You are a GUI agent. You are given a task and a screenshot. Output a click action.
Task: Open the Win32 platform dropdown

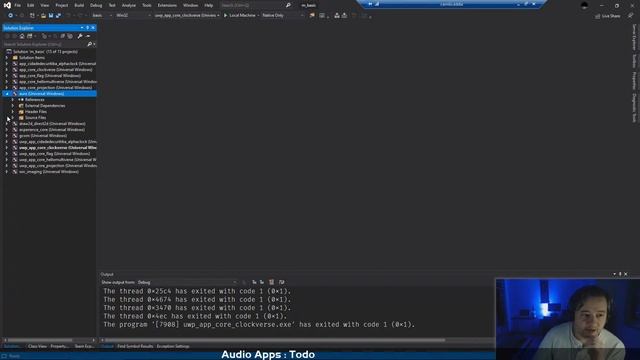point(133,16)
